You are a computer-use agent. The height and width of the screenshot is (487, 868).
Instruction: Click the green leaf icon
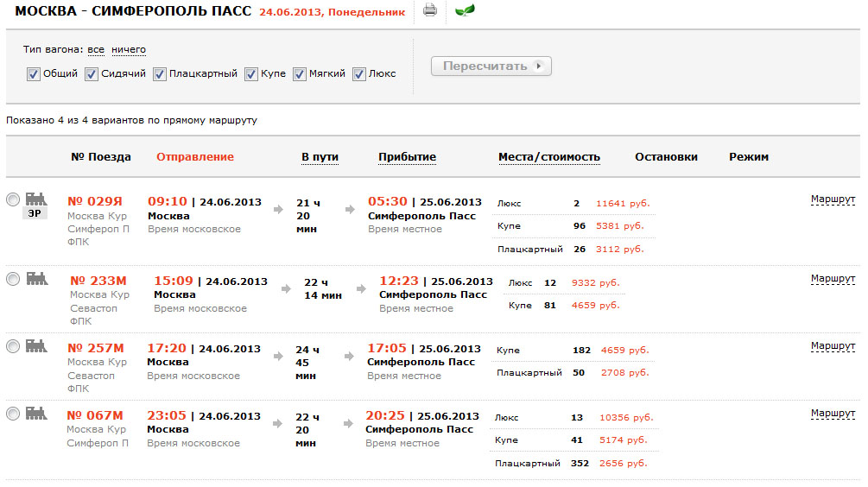465,11
